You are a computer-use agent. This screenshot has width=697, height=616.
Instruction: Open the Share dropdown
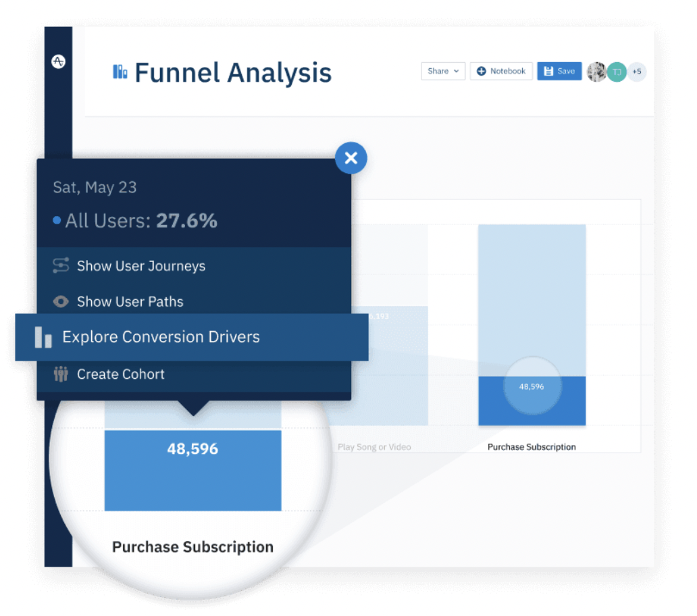click(443, 71)
